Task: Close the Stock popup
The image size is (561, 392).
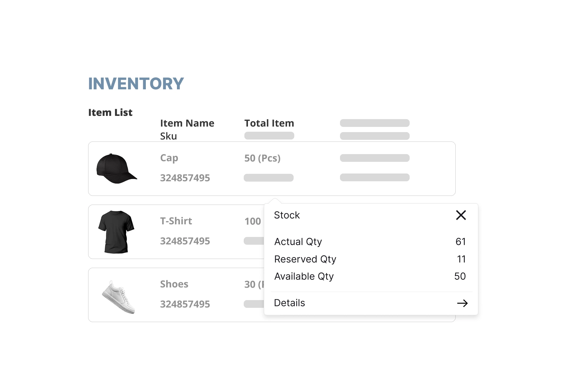Action: [461, 215]
